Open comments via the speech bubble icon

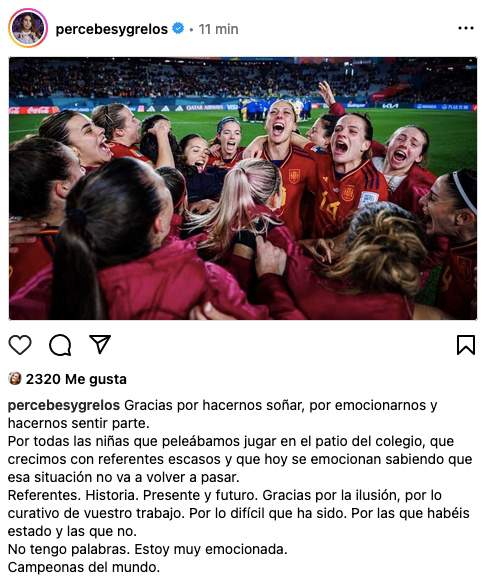60,345
